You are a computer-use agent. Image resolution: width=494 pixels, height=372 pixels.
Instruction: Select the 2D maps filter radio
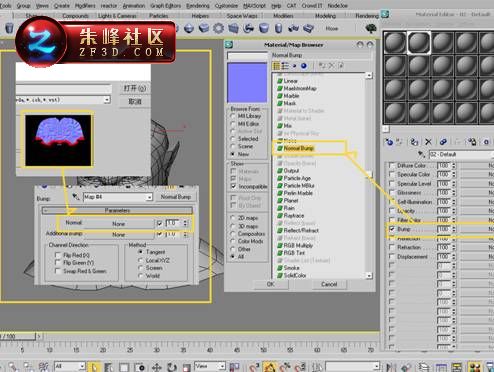pyautogui.click(x=233, y=218)
